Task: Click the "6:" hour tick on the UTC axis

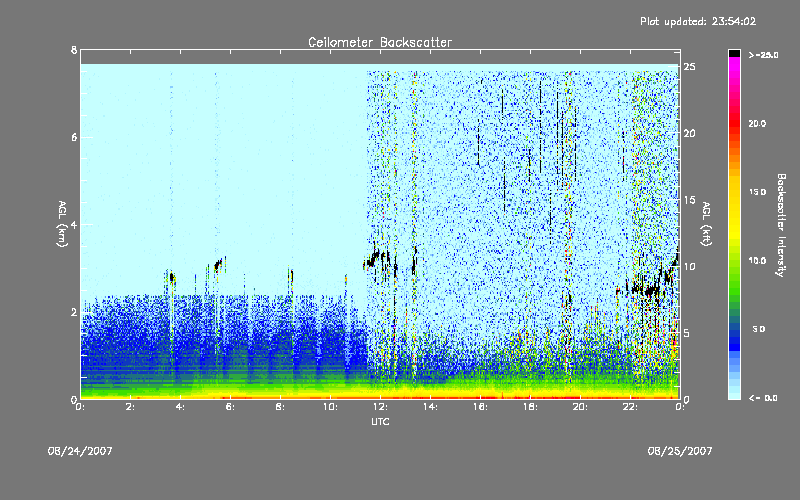Action: [231, 407]
